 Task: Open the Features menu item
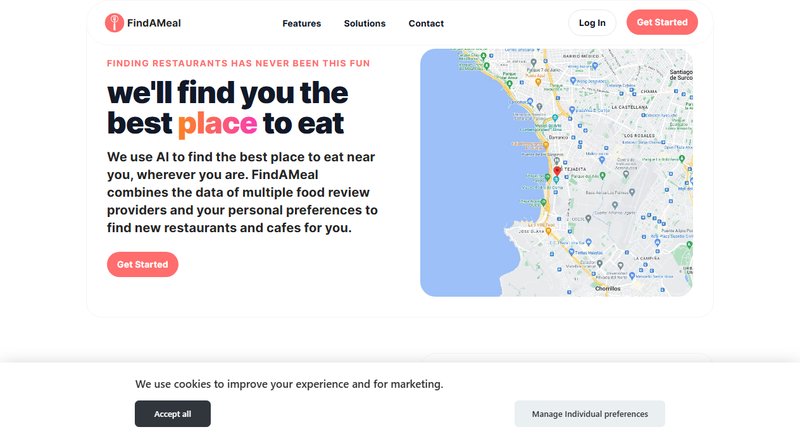click(x=302, y=23)
